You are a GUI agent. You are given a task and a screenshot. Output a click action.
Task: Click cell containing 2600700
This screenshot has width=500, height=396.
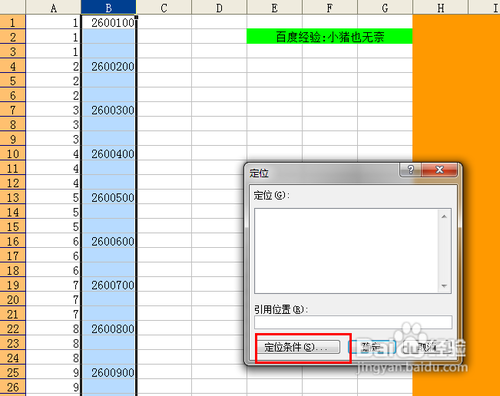click(108, 285)
